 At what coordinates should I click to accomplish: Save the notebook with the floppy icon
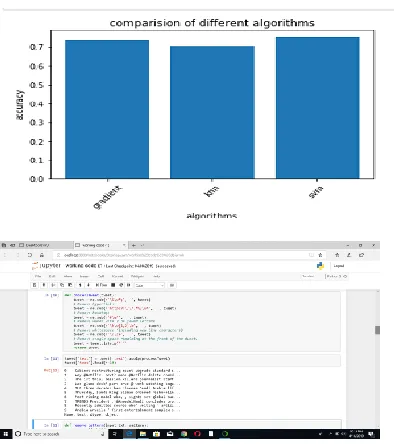(34, 285)
